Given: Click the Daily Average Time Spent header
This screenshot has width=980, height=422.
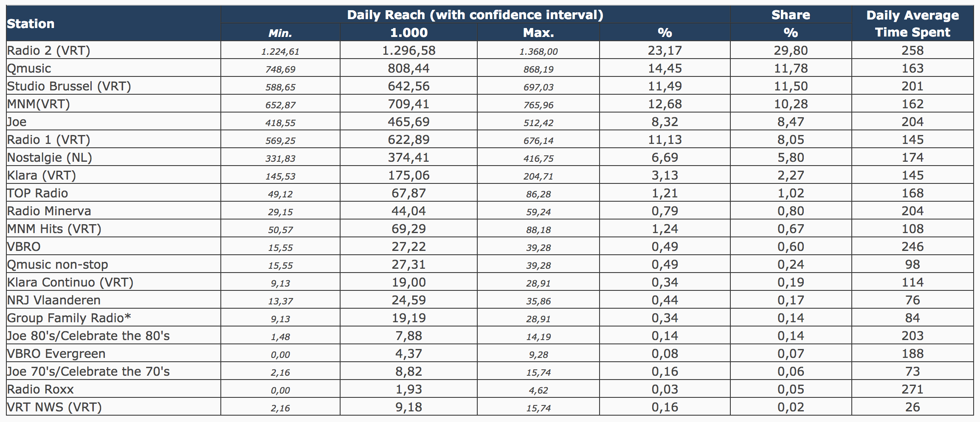Looking at the screenshot, I should coord(912,24).
